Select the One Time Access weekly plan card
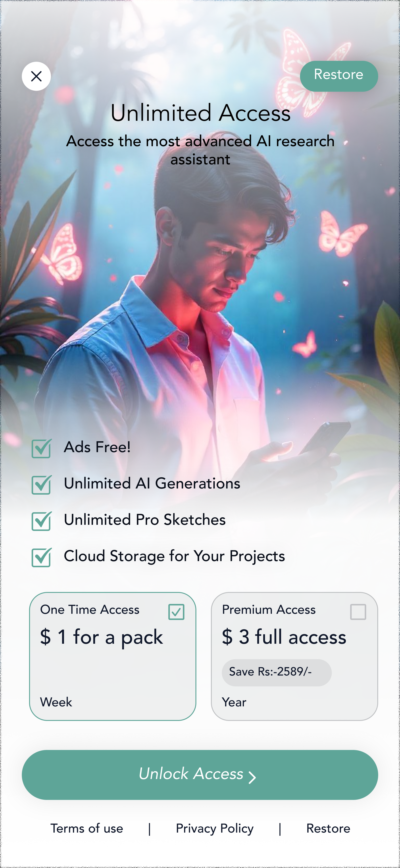The image size is (400, 868). [x=113, y=656]
